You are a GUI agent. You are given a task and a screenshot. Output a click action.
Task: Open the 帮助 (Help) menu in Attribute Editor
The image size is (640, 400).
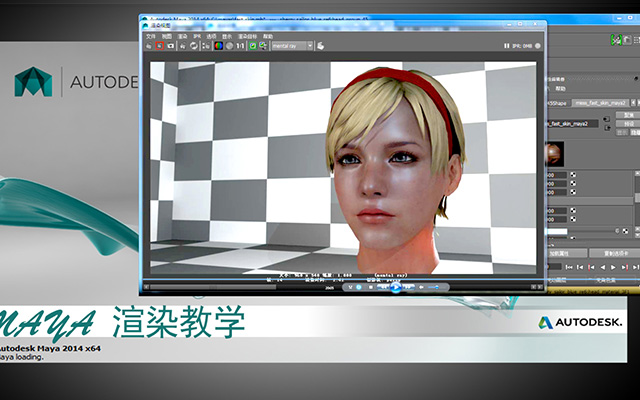pos(560,89)
